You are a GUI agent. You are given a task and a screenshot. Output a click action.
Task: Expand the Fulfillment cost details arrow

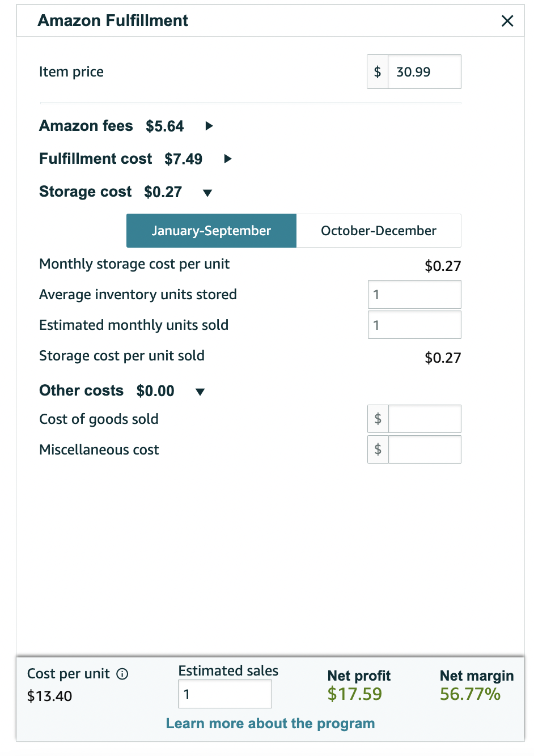(x=228, y=159)
